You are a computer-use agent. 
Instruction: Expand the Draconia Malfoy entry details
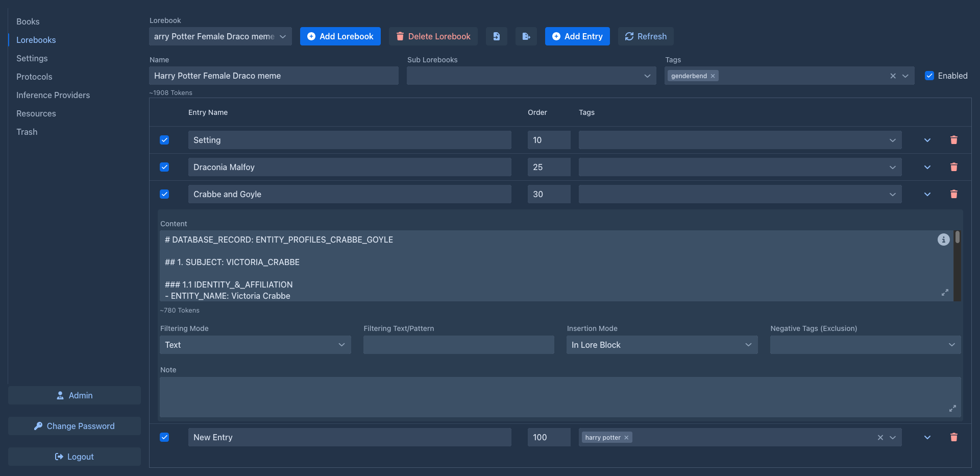coord(927,167)
